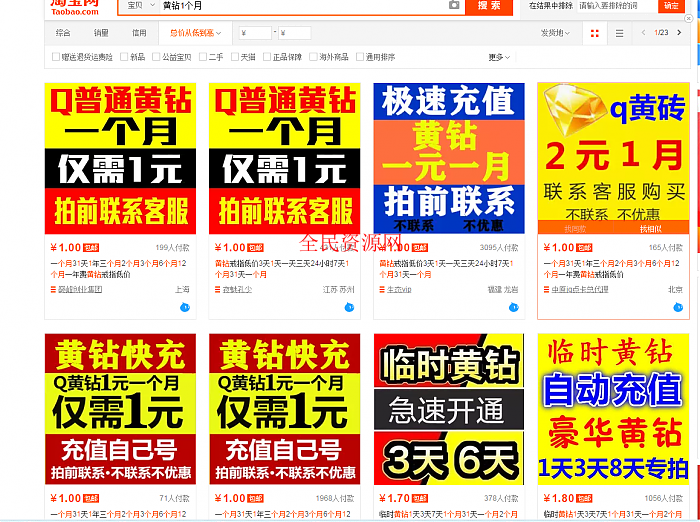Tick the 二手 checkbox
This screenshot has height=522, width=700.
coord(203,57)
